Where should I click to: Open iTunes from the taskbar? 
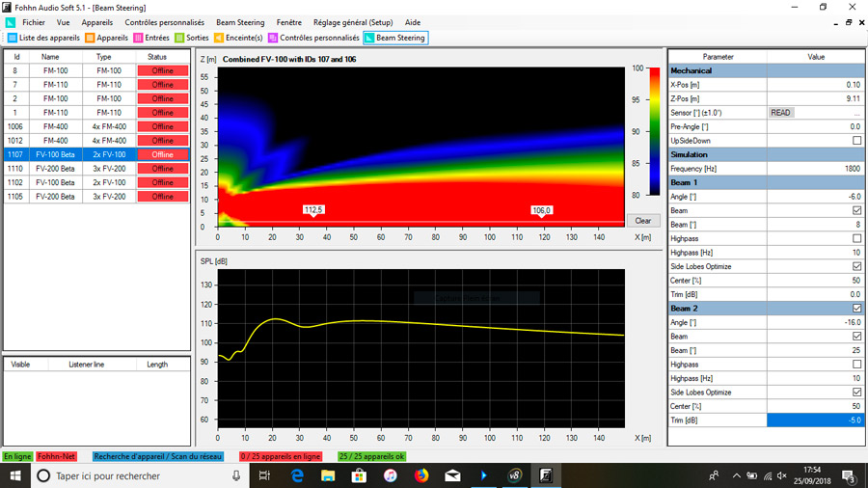(391, 475)
